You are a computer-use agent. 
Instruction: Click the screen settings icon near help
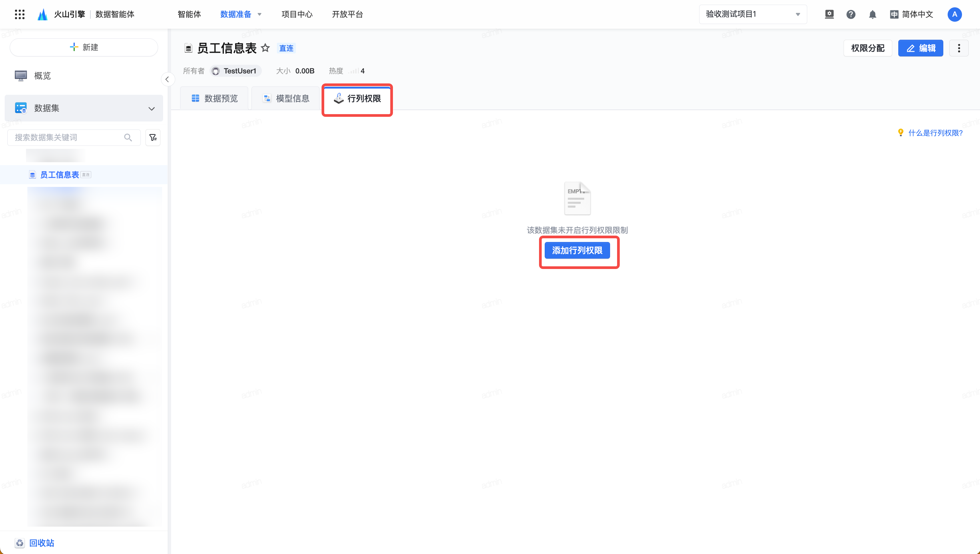tap(829, 14)
